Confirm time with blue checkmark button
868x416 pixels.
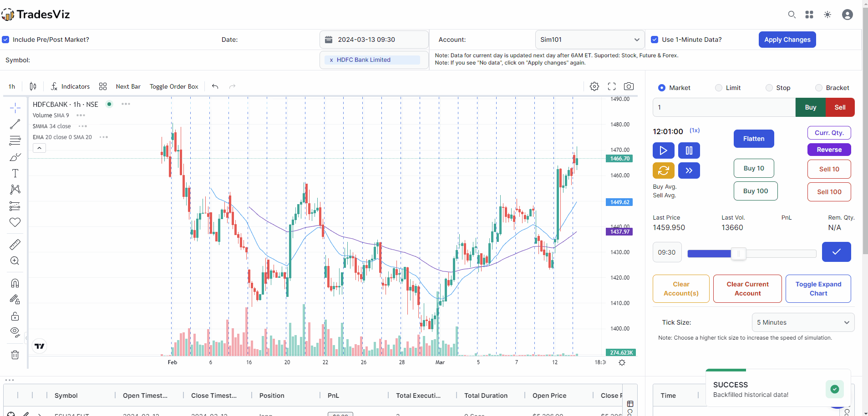[836, 252]
